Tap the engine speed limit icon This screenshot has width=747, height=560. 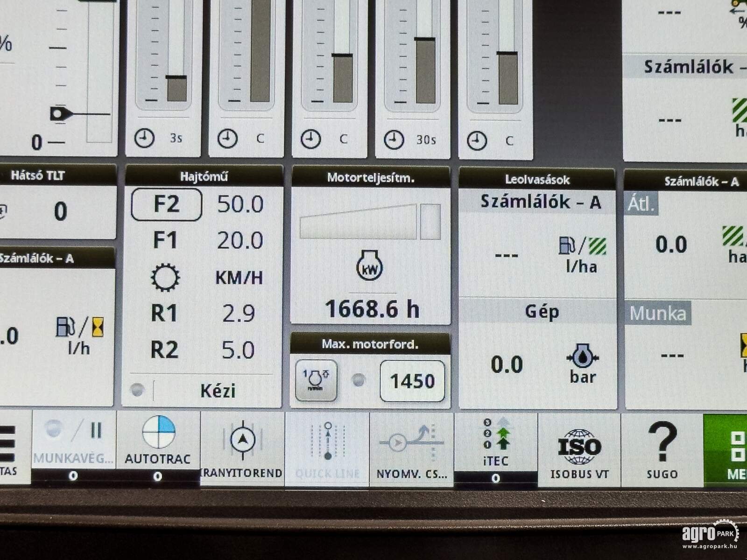(317, 380)
